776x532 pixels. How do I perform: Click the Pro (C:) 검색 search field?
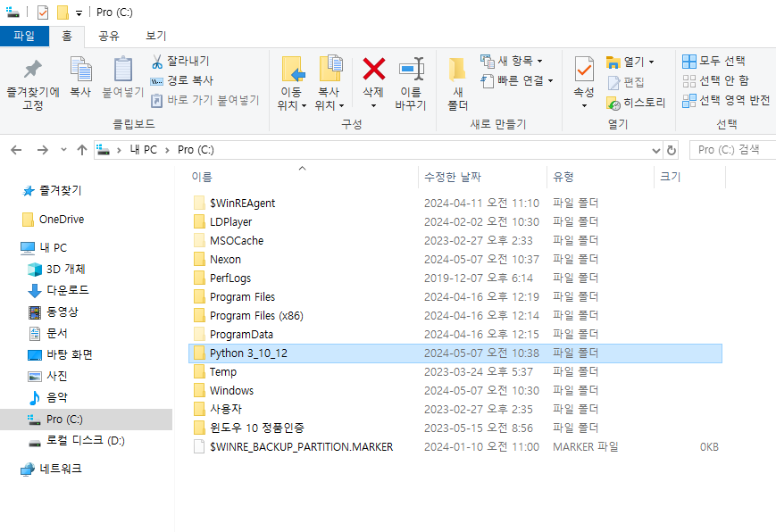click(732, 150)
